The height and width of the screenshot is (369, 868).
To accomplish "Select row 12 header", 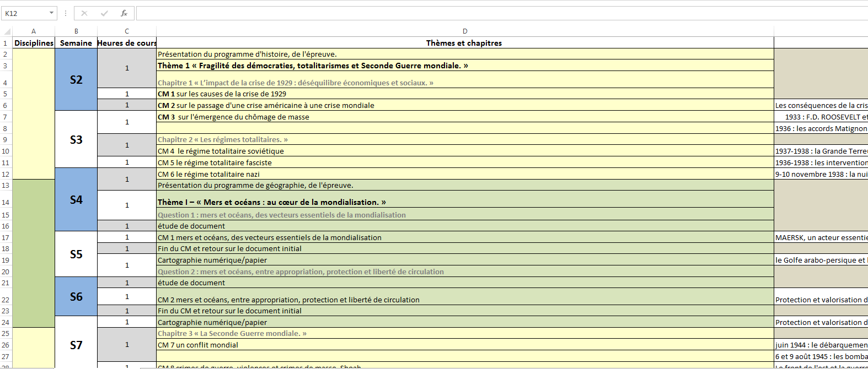I will click(6, 174).
